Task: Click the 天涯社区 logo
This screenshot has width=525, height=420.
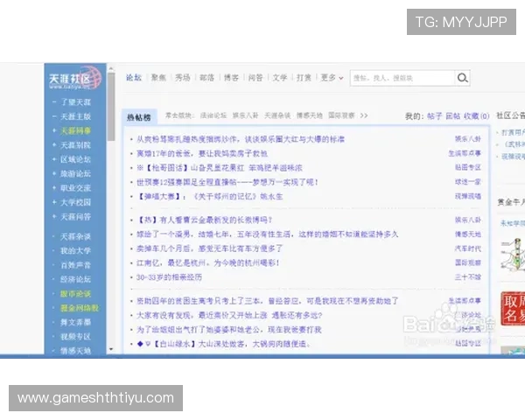Action: [x=75, y=77]
